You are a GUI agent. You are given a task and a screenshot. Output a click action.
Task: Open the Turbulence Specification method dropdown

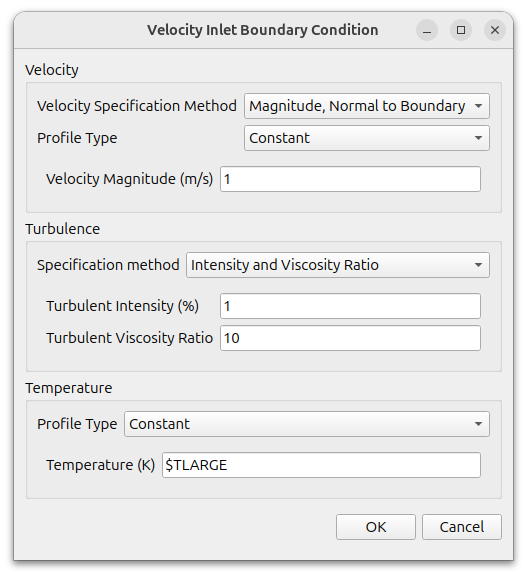coord(338,265)
